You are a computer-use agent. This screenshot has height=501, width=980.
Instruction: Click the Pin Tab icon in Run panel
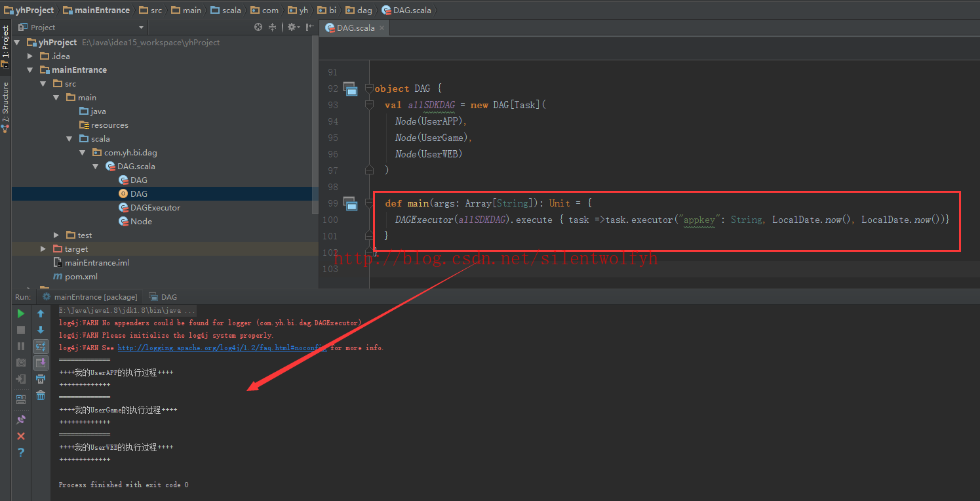tap(21, 420)
